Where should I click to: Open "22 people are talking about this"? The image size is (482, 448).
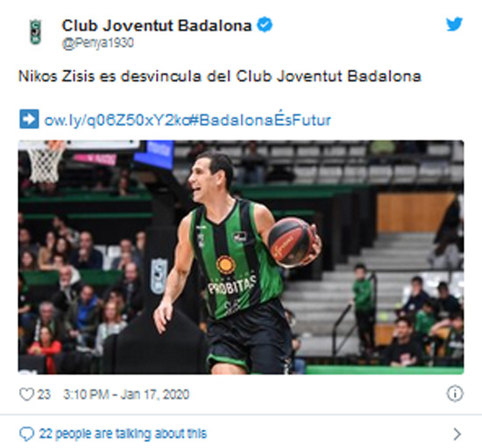click(123, 434)
